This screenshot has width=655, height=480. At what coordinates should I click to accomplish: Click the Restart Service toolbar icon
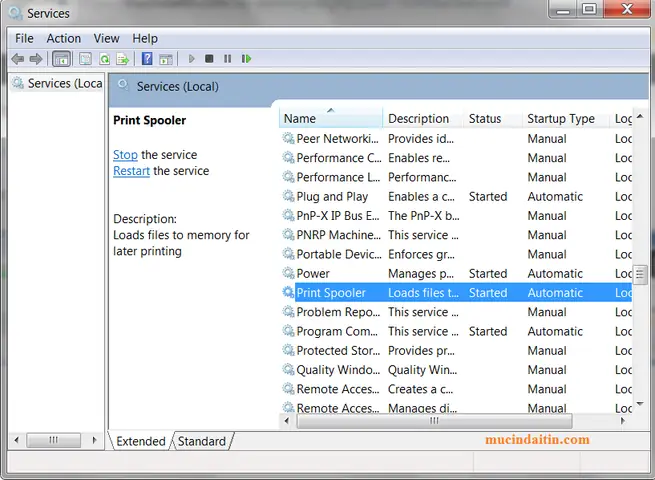tap(246, 58)
